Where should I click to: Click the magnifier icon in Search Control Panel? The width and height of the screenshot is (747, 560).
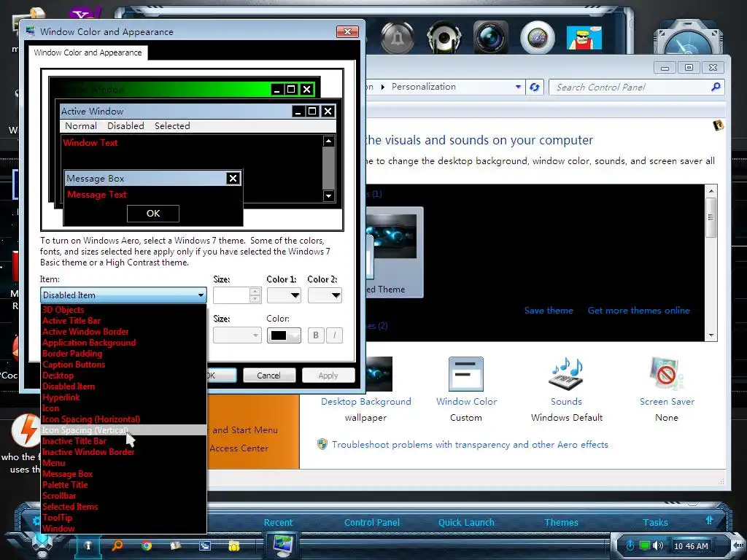click(x=716, y=87)
